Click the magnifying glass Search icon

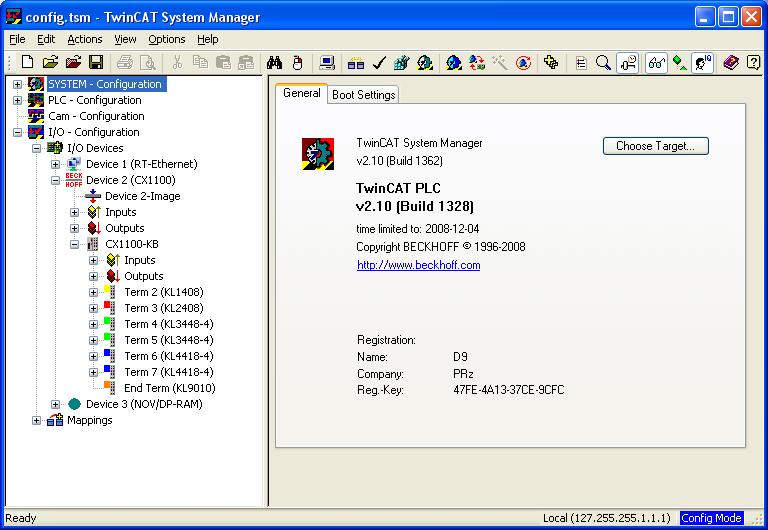click(x=603, y=62)
